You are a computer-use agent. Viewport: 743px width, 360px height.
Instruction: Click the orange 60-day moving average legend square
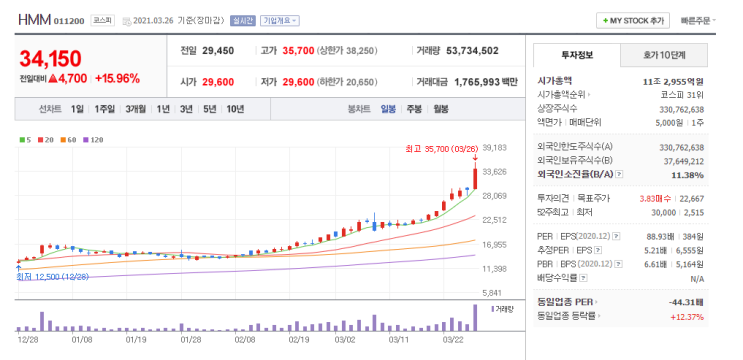pyautogui.click(x=62, y=140)
